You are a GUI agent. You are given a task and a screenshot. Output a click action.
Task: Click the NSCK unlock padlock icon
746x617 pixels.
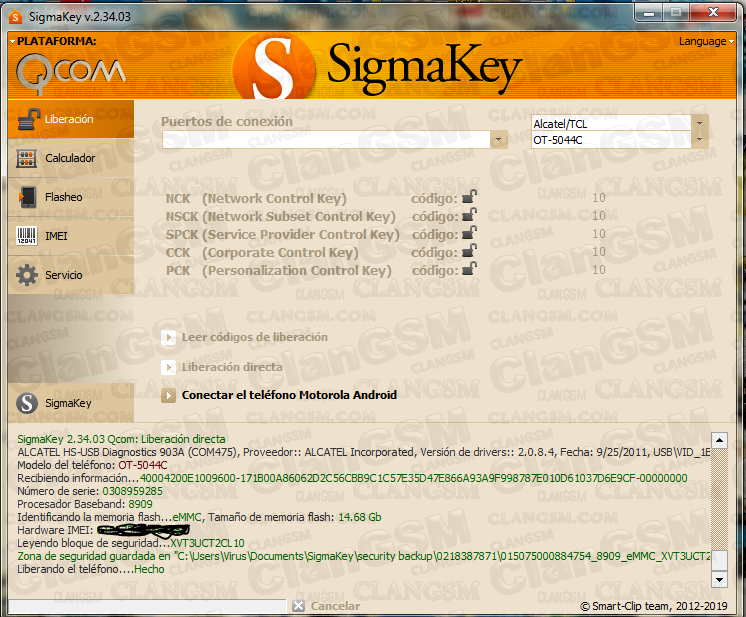pyautogui.click(x=469, y=215)
